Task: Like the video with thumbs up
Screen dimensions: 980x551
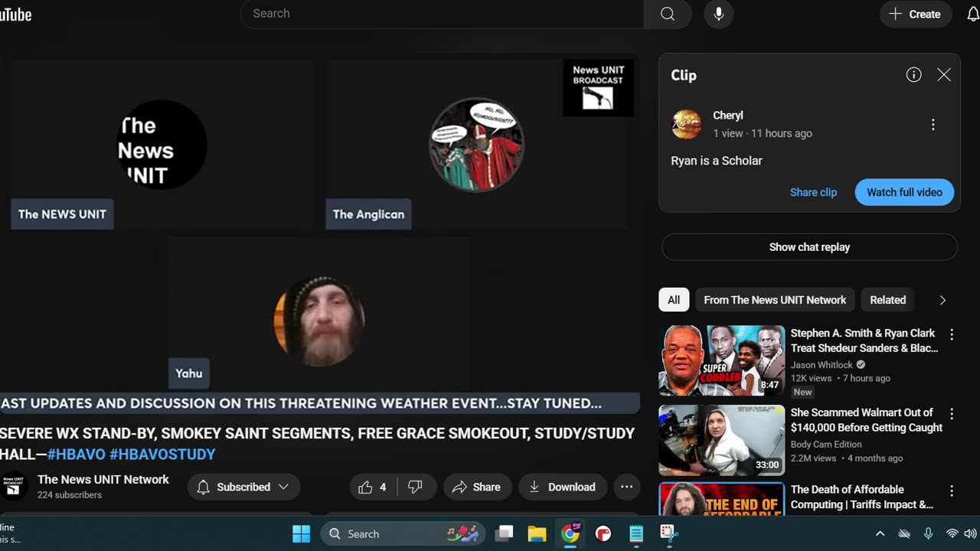Action: [374, 487]
